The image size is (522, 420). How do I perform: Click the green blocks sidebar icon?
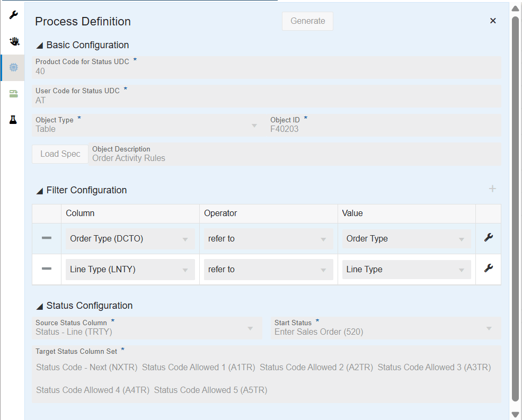13,94
